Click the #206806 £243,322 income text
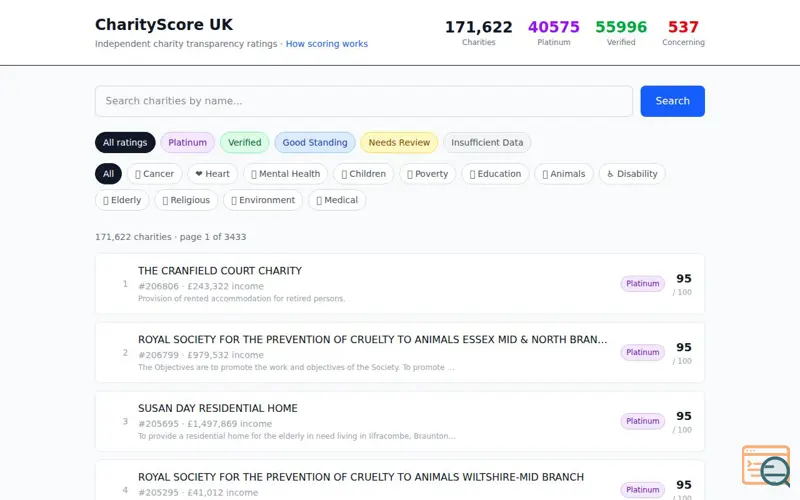 201,286
